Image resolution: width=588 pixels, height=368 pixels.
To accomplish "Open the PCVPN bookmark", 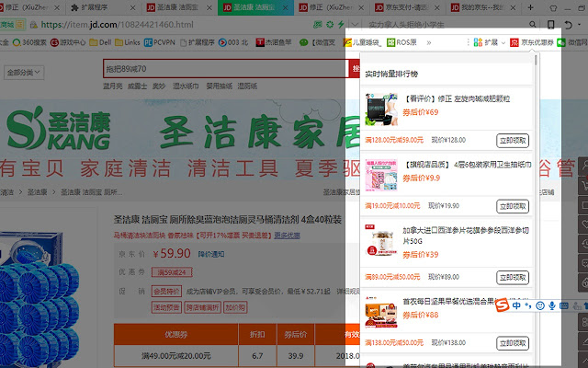I will (160, 42).
